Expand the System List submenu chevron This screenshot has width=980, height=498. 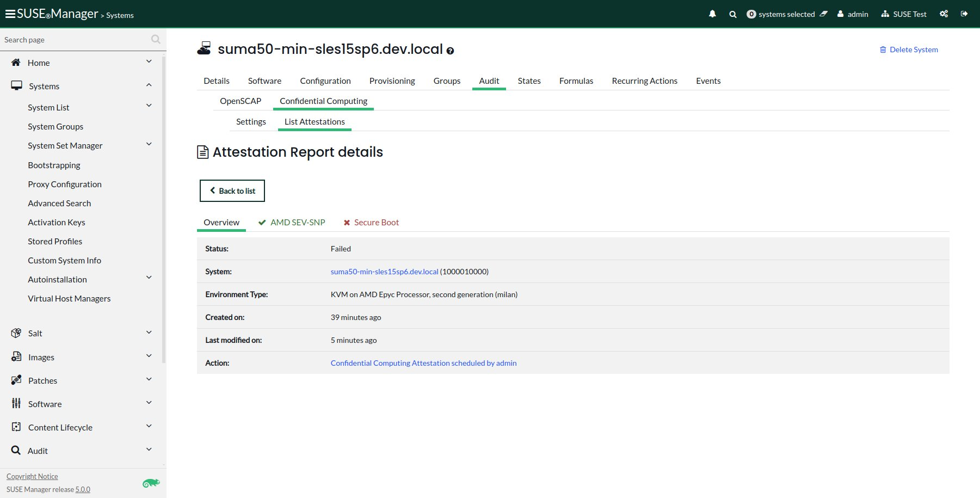pos(149,106)
